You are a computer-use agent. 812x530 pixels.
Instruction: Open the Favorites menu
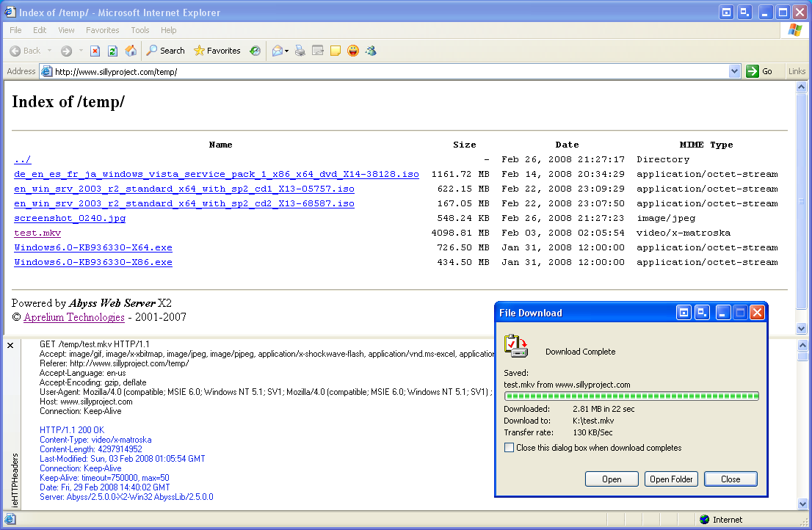[x=103, y=30]
